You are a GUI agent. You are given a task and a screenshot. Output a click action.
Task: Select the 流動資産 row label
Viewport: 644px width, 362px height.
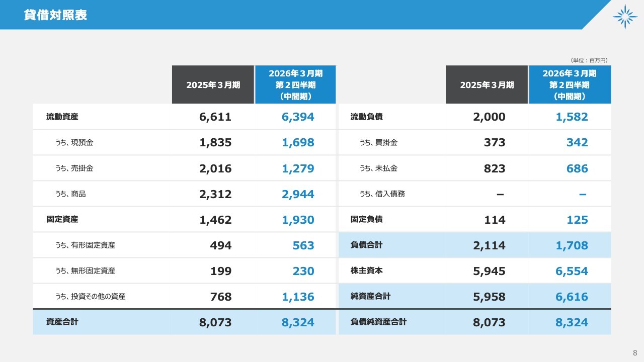coord(62,117)
